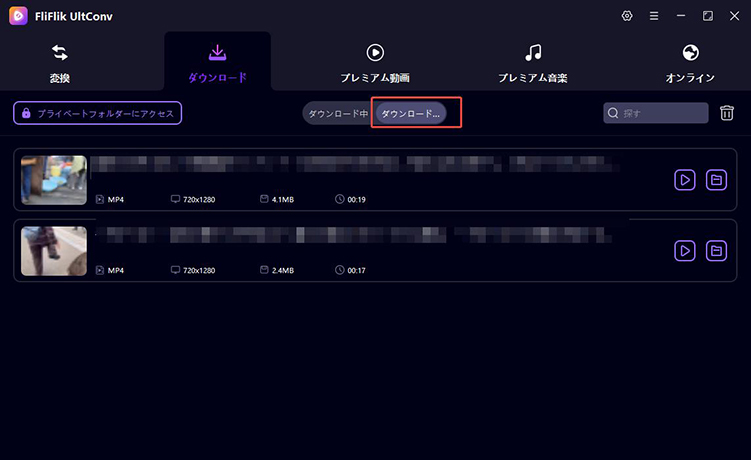Click 720x1280 resolution of 4.1MB video

click(x=199, y=199)
